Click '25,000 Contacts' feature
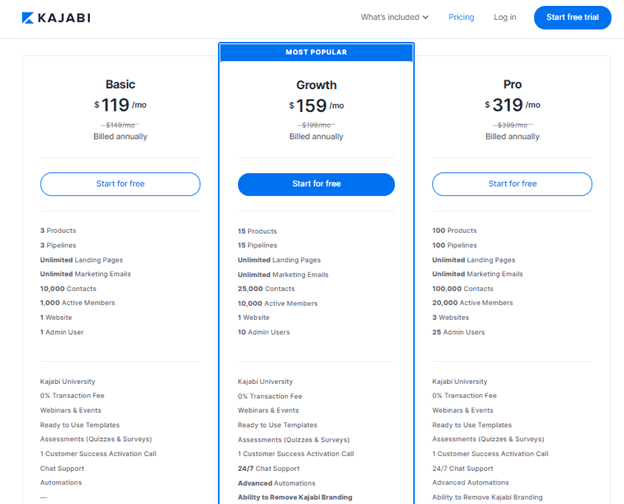624x504 pixels. pyautogui.click(x=266, y=289)
